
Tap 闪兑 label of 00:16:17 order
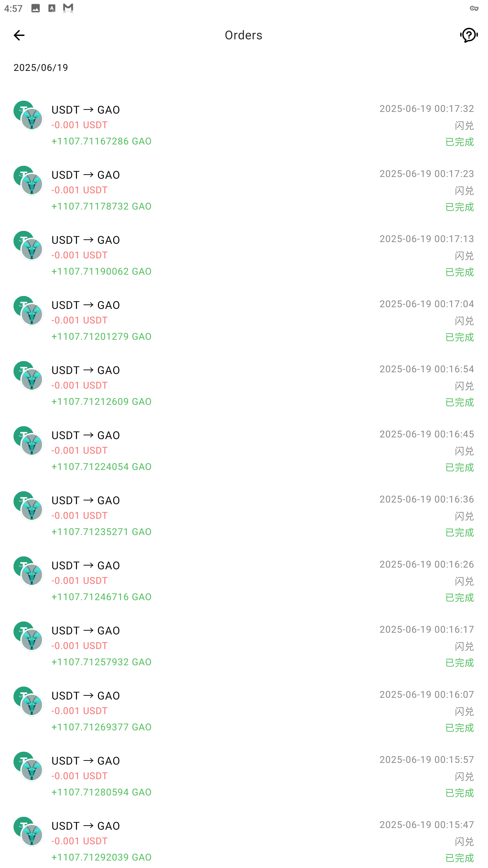click(464, 646)
